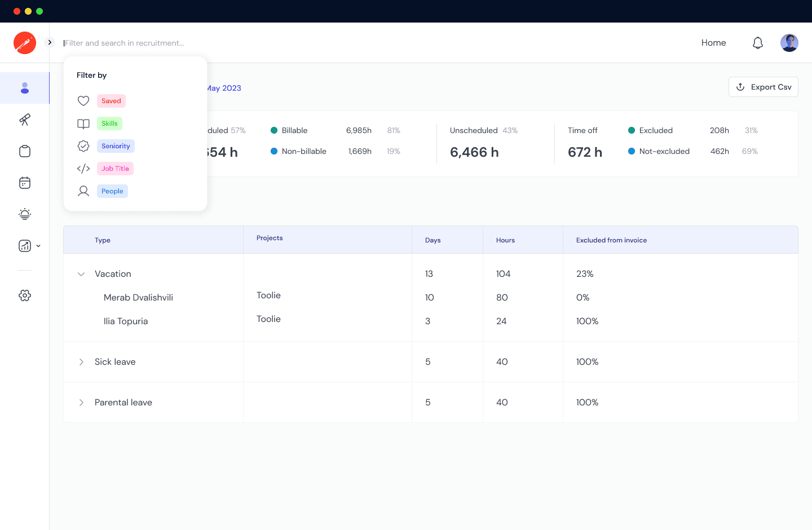Viewport: 812px width, 530px height.
Task: Expand the Parental leave row
Action: pos(81,403)
